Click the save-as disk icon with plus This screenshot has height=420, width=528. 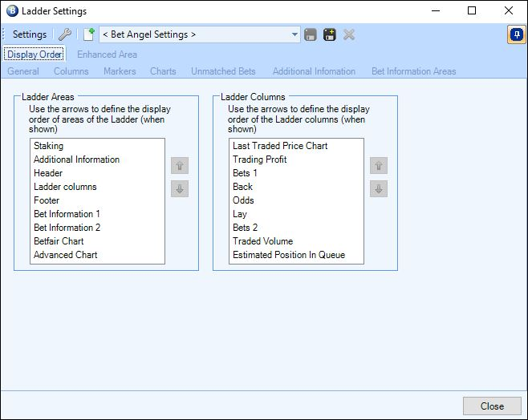[x=330, y=34]
